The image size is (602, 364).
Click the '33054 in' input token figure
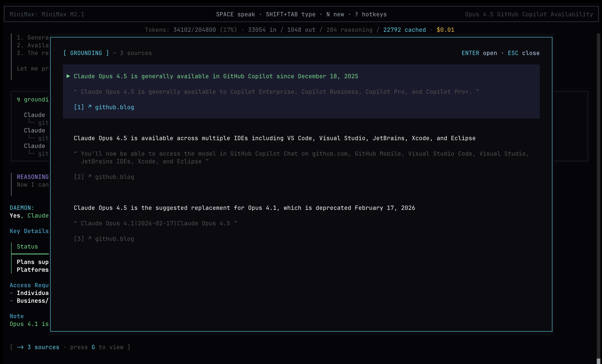(262, 30)
